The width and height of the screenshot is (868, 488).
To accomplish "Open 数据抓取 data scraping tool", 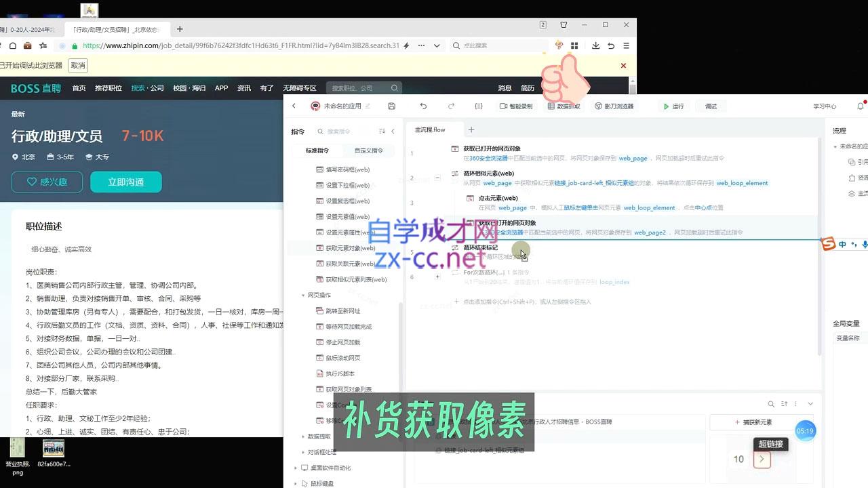I will 564,106.
